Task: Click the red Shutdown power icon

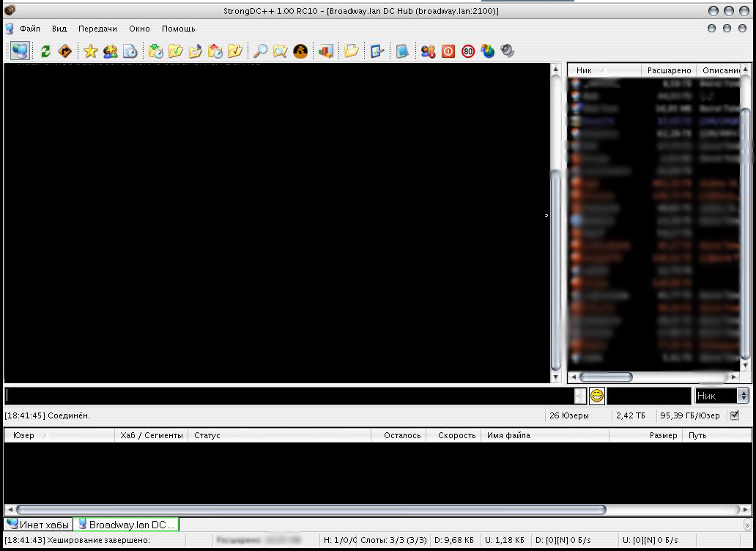Action: [448, 51]
